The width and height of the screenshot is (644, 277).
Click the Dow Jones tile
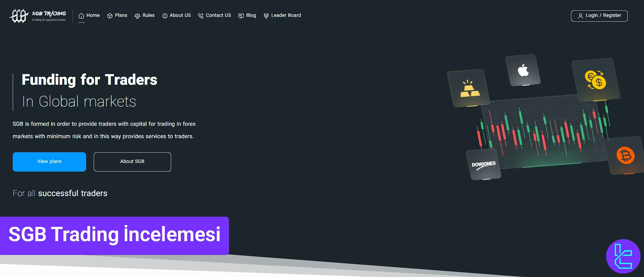[484, 165]
